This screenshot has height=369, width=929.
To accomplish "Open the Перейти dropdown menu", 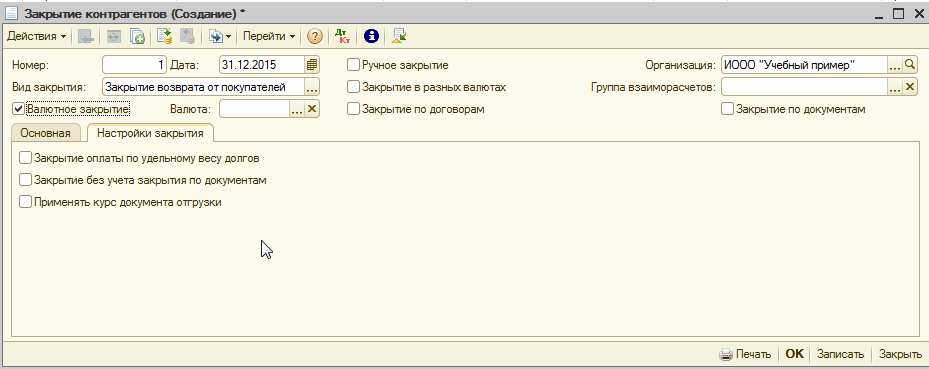I will pos(269,37).
